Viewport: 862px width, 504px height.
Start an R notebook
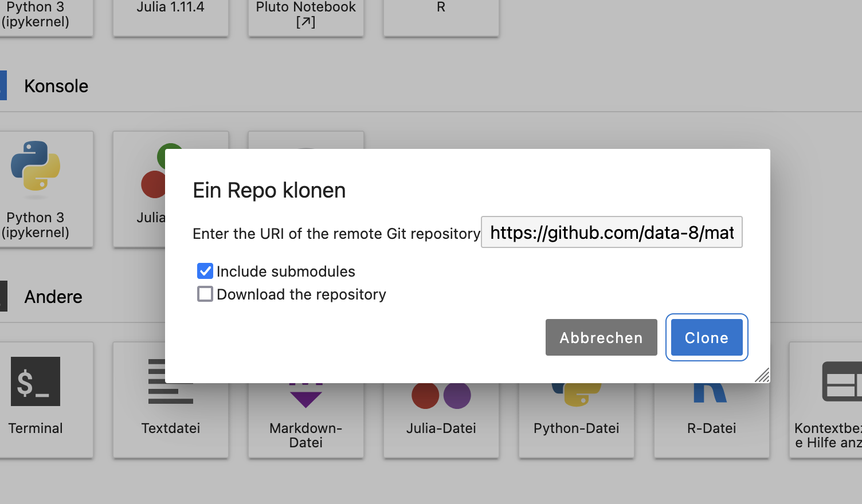tap(441, 18)
